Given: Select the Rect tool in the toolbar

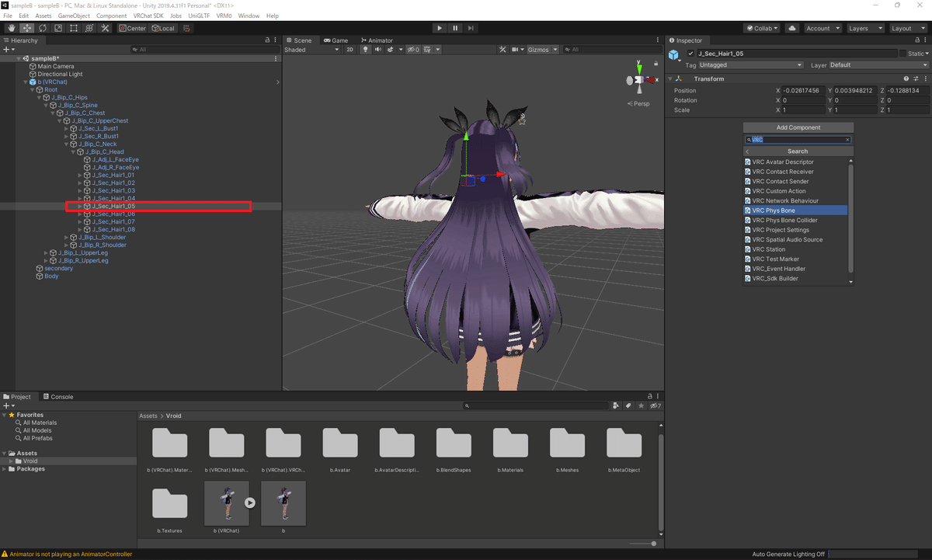Looking at the screenshot, I should point(74,28).
